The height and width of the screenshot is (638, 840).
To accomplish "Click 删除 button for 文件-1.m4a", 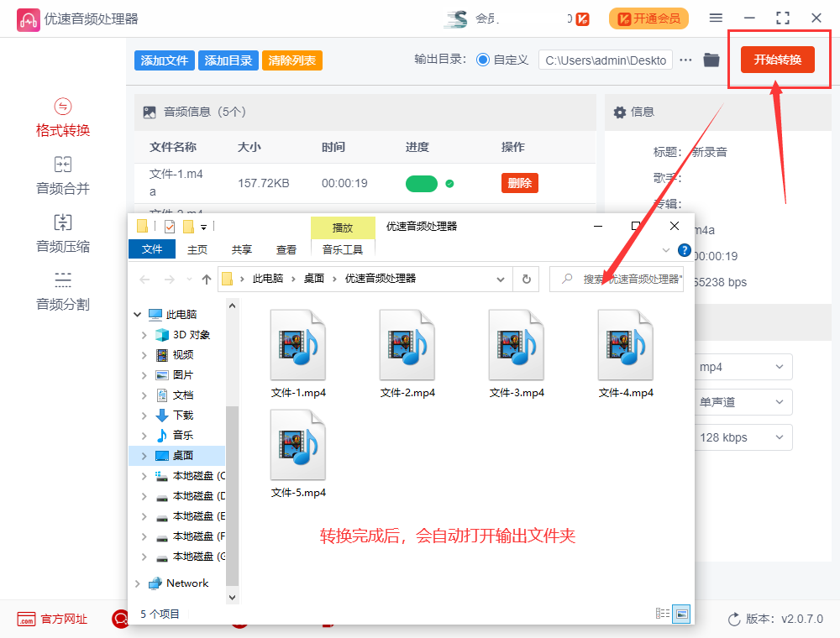I will (x=519, y=182).
